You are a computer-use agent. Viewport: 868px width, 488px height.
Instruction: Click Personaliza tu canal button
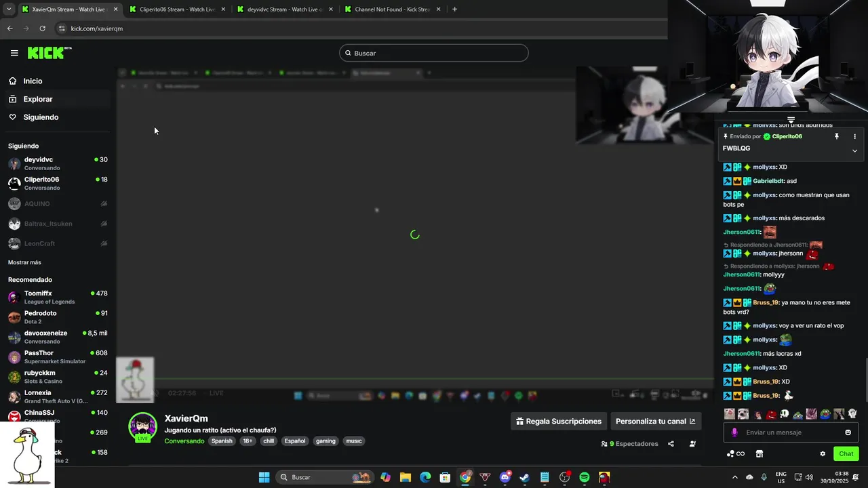point(655,421)
